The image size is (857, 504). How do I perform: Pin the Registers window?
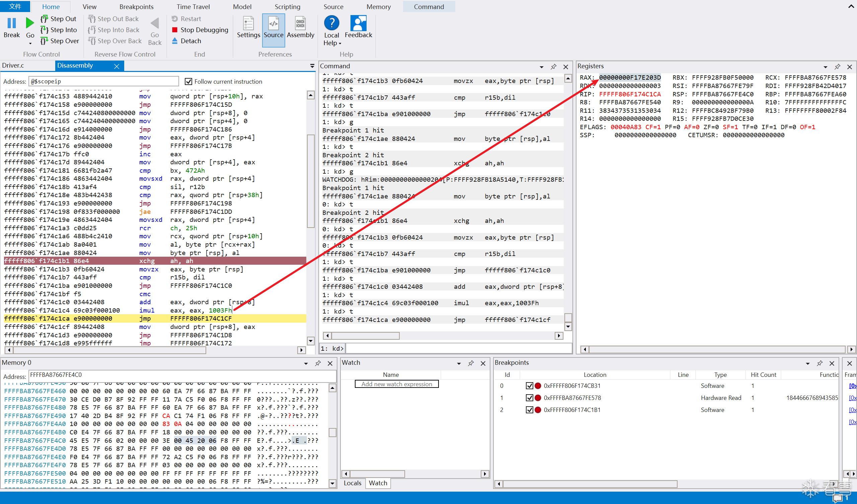tap(838, 67)
